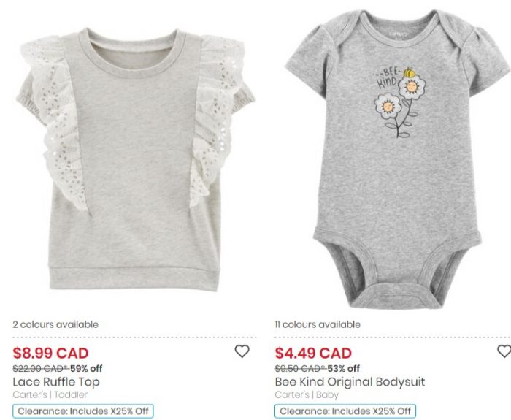Favorite the Lace Ruffle Top with heart icon
The image size is (511, 420).
[242, 351]
